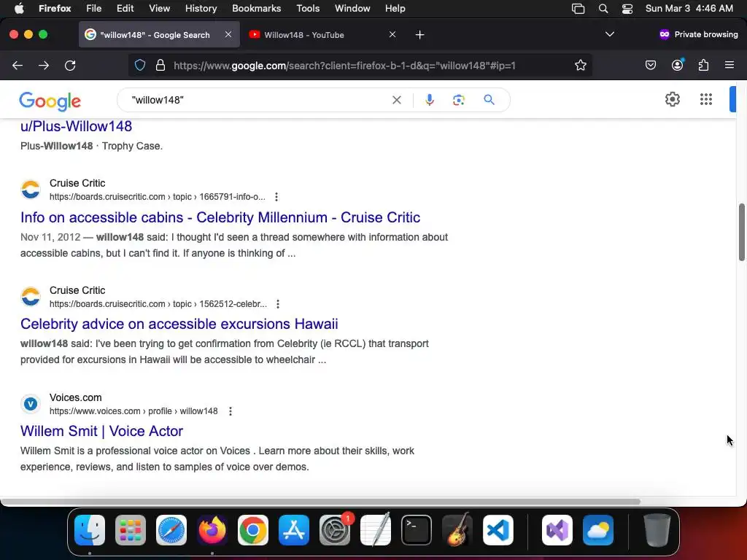This screenshot has height=560, width=747.
Task: Click the Sun Mar 3 clock
Action: [x=689, y=8]
